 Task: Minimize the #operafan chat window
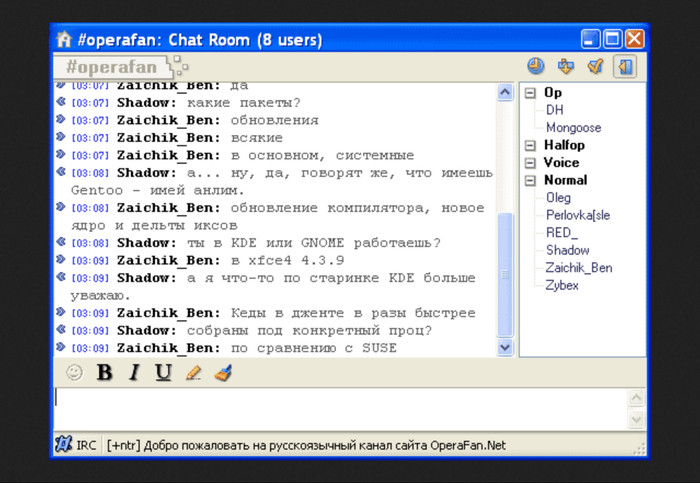[x=590, y=39]
